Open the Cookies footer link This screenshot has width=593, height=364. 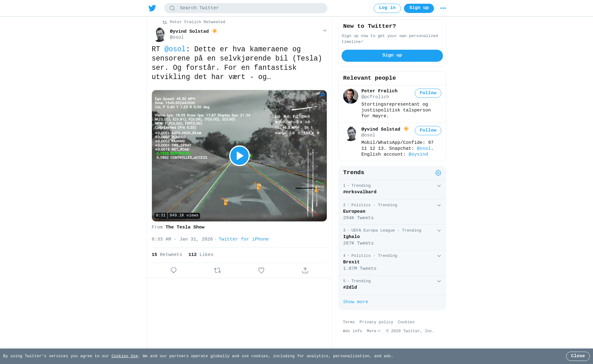point(406,322)
